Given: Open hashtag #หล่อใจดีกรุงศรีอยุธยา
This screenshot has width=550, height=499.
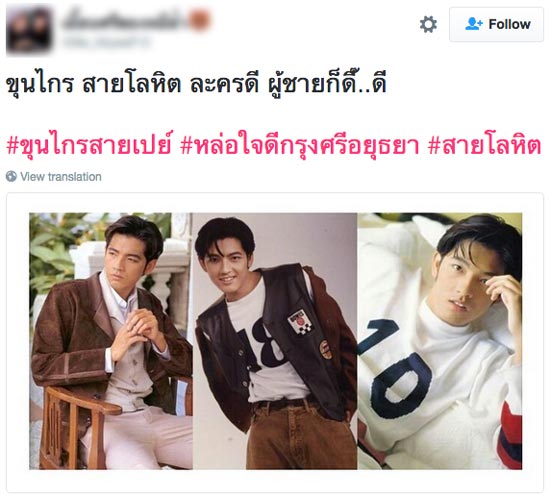Looking at the screenshot, I should coord(300,144).
